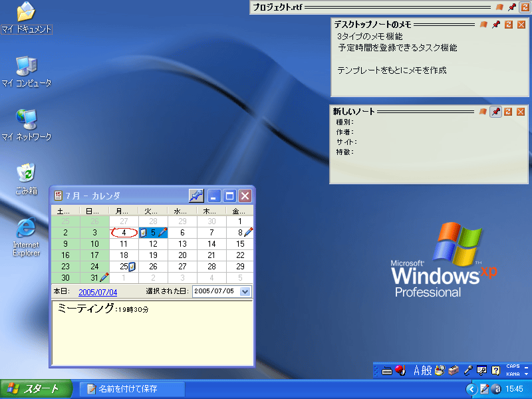Click the orange roll-up icon on 新しいノート note

[508, 112]
